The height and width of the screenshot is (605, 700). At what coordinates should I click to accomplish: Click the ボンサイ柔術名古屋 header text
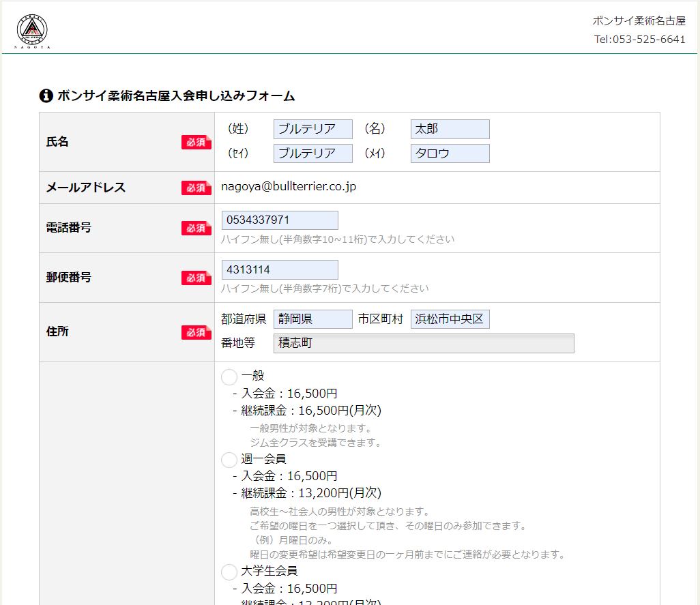tap(639, 20)
